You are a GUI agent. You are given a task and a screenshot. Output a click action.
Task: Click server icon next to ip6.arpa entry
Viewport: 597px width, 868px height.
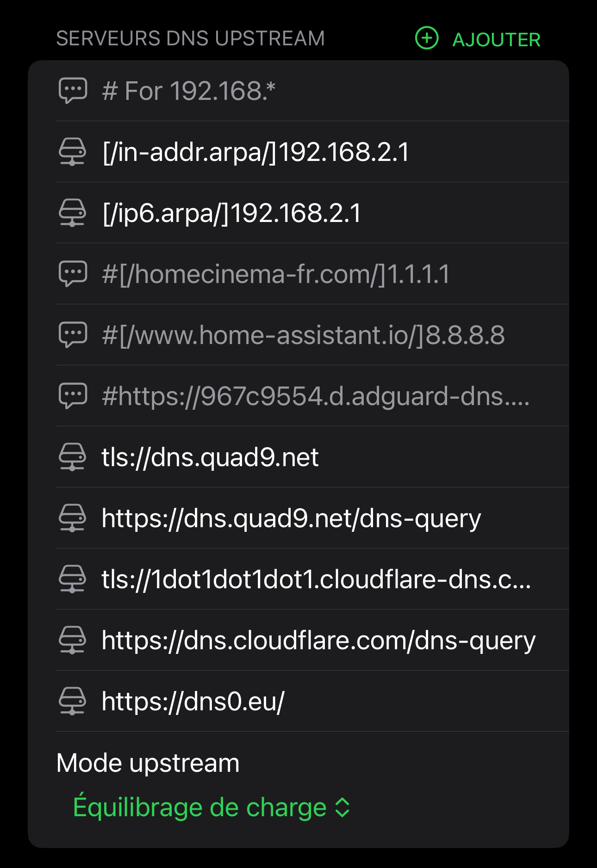pyautogui.click(x=73, y=213)
